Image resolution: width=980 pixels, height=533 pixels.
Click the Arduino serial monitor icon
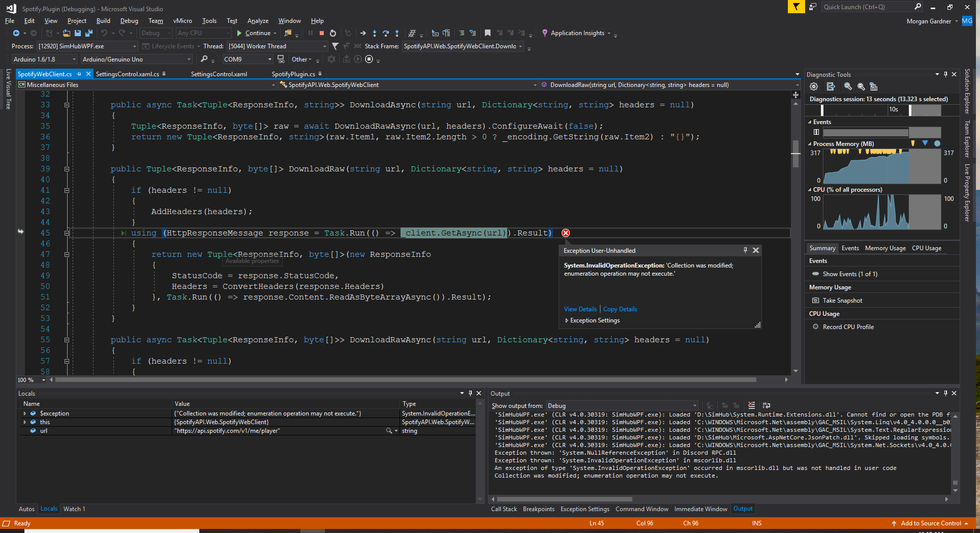coord(281,59)
